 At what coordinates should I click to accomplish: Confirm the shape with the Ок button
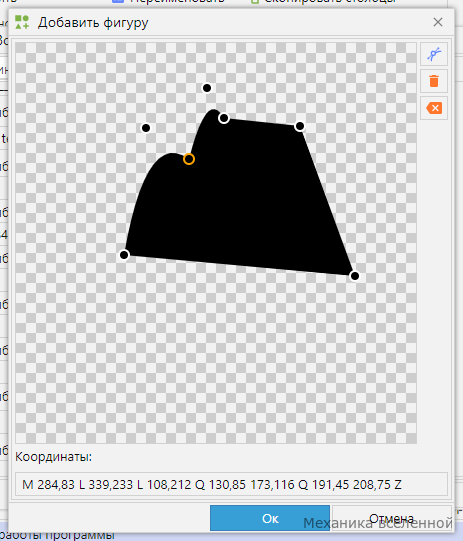coord(270,518)
